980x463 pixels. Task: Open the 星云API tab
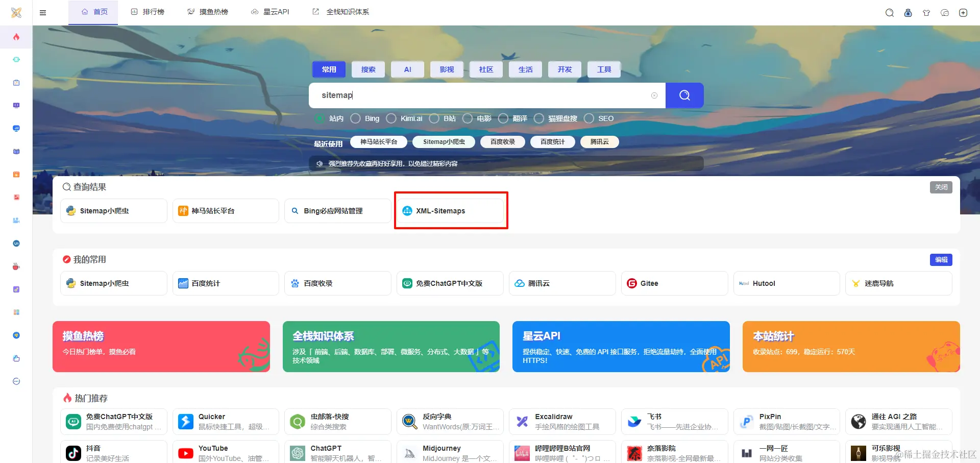click(x=269, y=11)
